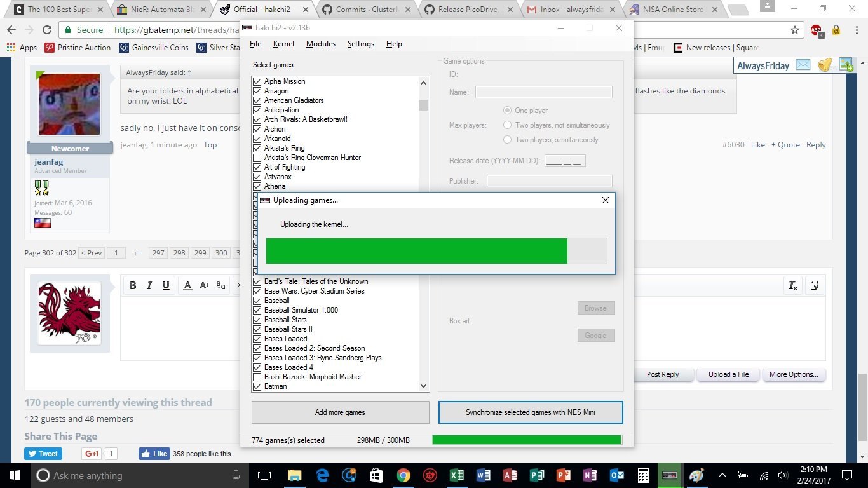Image resolution: width=868 pixels, height=488 pixels.
Task: Toggle the Baseball Stars II checkbox
Action: tap(257, 329)
